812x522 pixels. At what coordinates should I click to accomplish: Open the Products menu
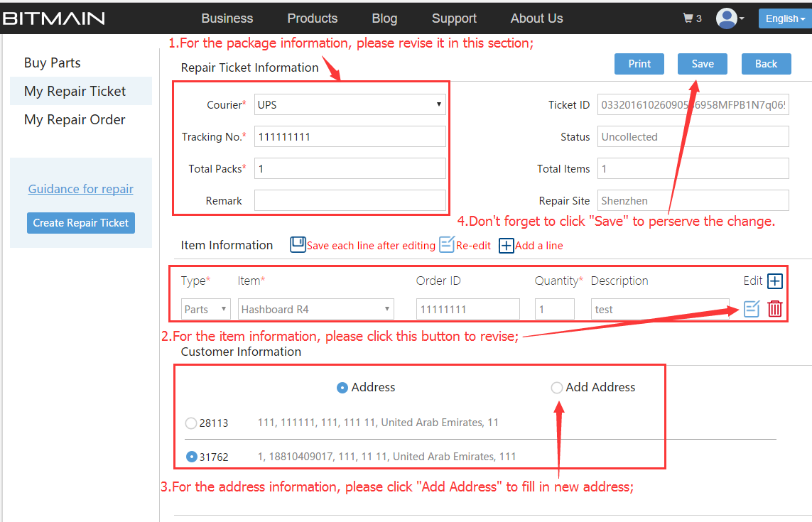(312, 18)
